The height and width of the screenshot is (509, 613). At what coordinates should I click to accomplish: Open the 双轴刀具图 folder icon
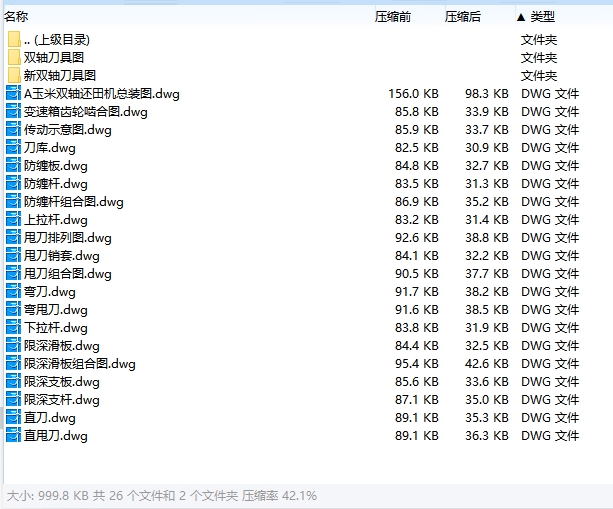pyautogui.click(x=14, y=57)
